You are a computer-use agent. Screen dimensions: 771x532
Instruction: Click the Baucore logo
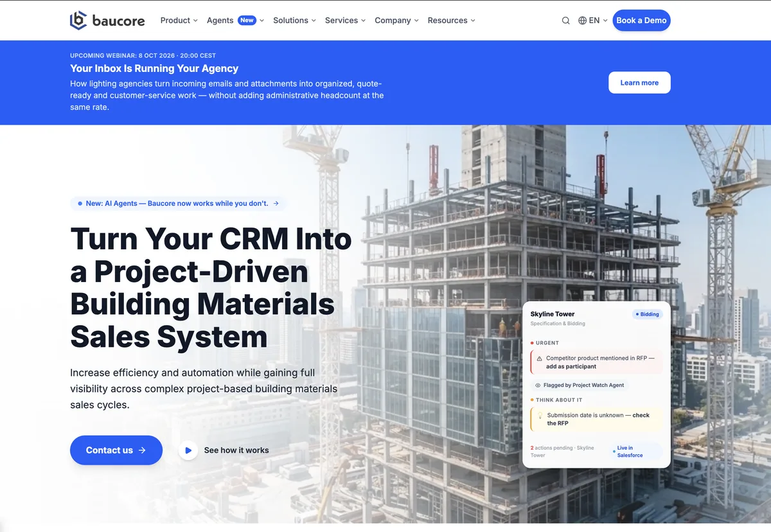[x=107, y=21]
